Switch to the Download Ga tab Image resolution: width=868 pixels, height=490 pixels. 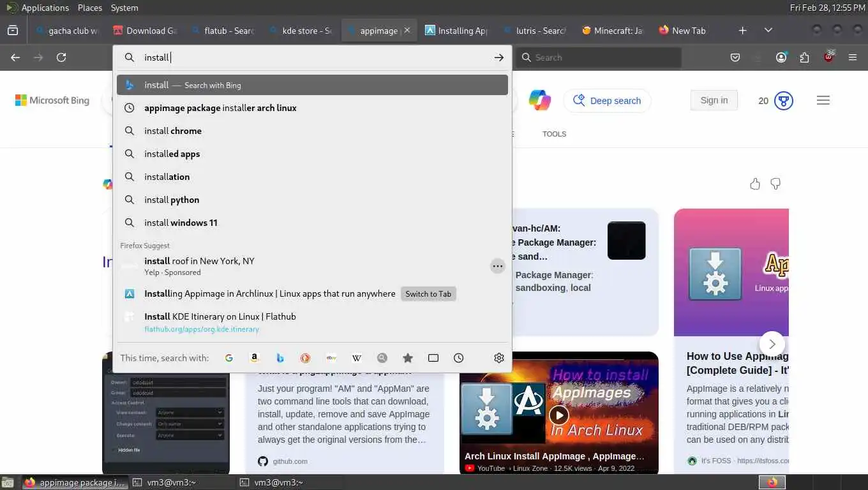pos(145,30)
